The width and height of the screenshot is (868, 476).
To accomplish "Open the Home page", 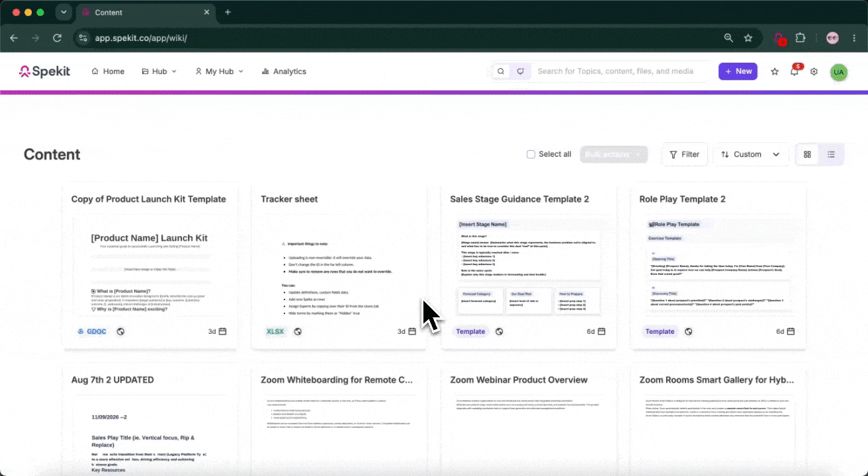I will [108, 71].
